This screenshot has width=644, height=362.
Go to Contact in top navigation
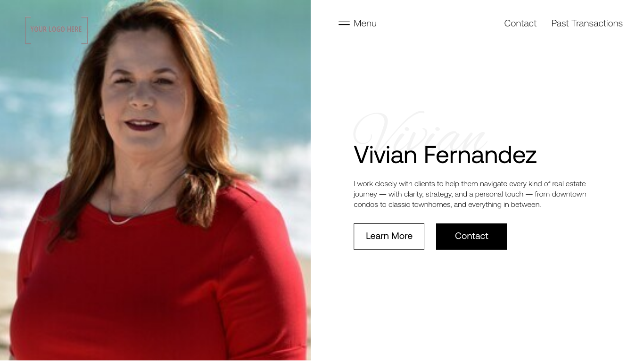click(520, 23)
